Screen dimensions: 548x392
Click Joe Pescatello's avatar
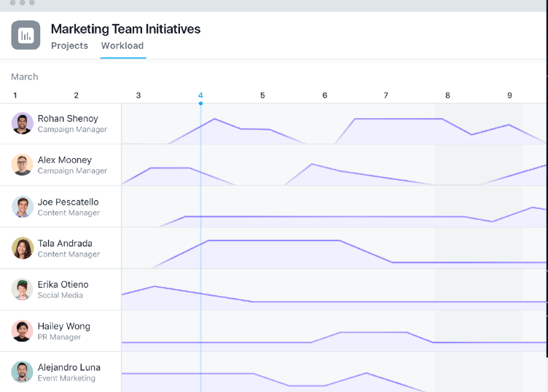click(x=23, y=206)
